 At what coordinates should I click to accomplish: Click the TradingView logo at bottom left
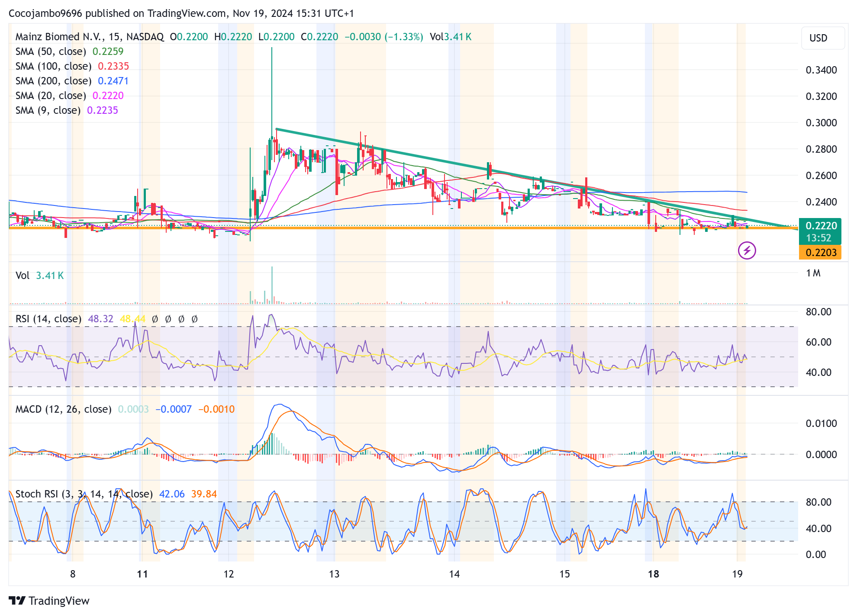coord(49,601)
